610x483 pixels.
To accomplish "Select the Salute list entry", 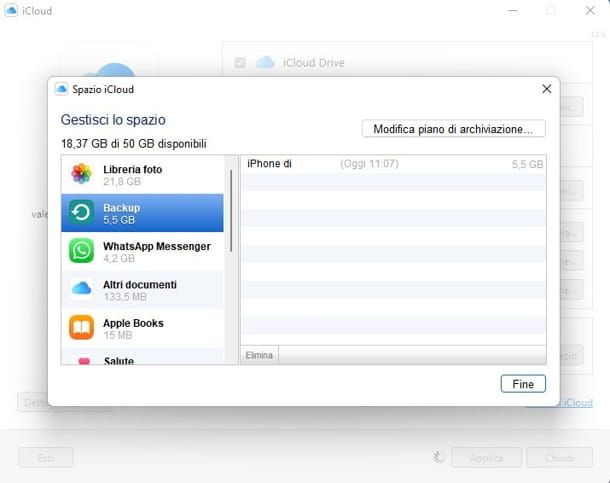I will click(142, 357).
